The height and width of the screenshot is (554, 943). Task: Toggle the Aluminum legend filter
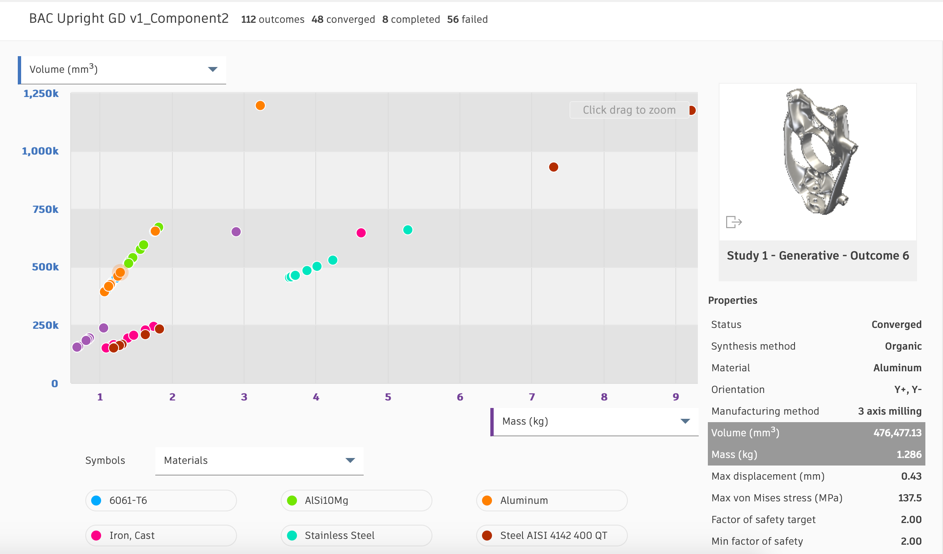(552, 501)
